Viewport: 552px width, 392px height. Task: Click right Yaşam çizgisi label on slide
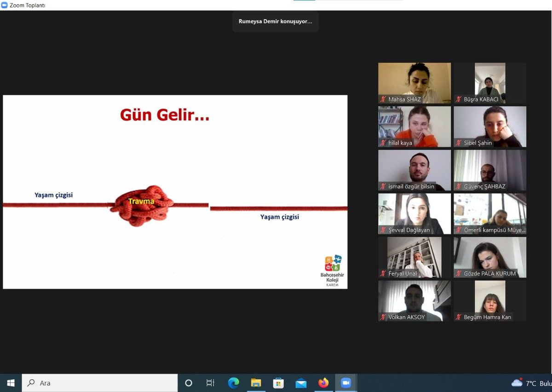tap(280, 217)
